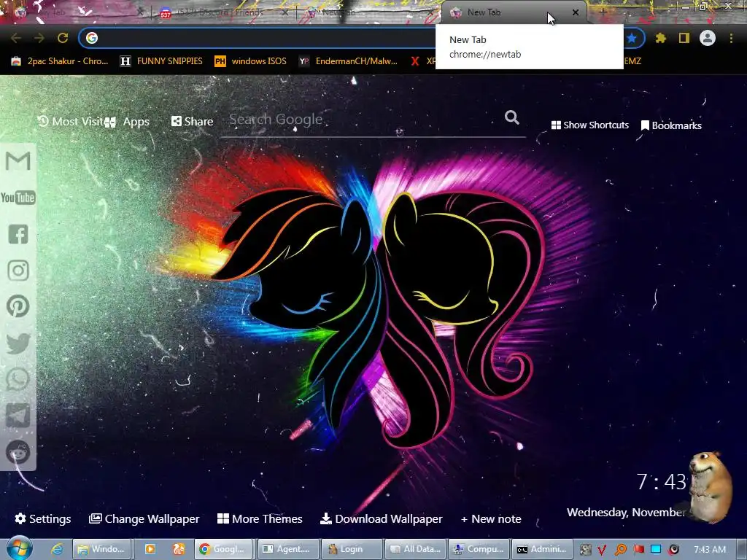Screen dimensions: 747x560
Task: Click Download Wallpaper
Action: [381, 518]
